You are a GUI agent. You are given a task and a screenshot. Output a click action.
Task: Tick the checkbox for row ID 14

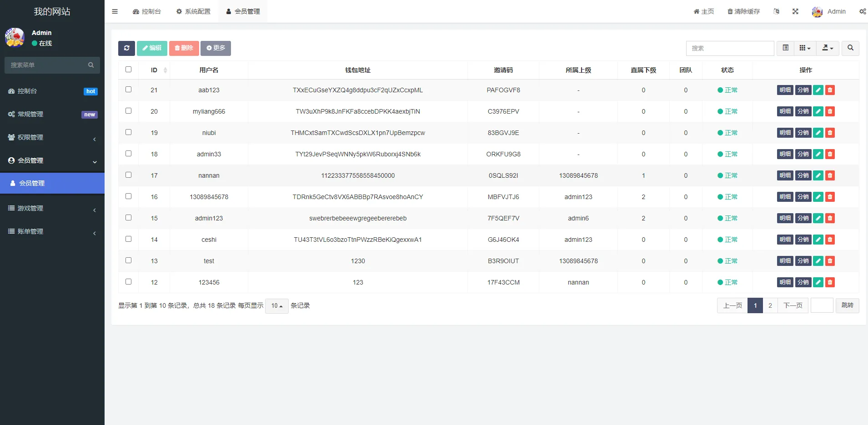129,239
